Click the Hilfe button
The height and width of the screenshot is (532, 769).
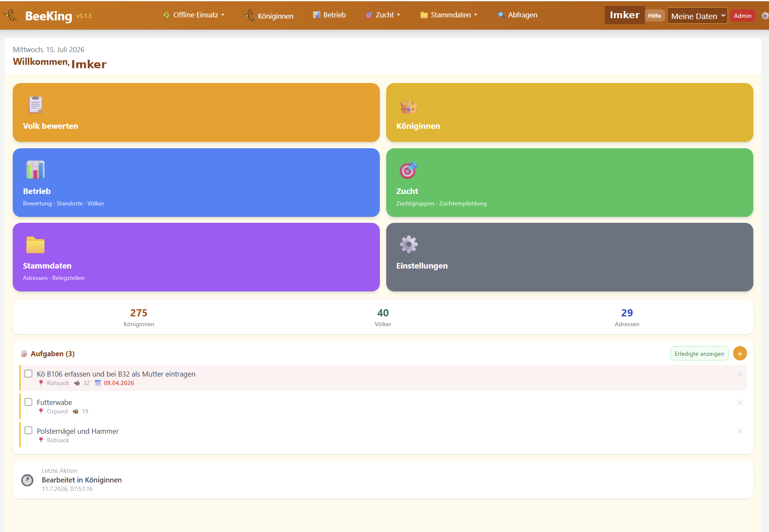pyautogui.click(x=655, y=16)
